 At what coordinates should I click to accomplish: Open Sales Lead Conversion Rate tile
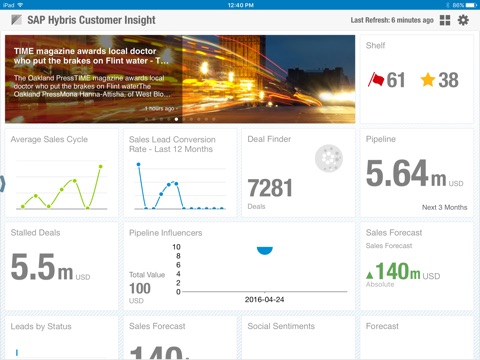click(180, 173)
